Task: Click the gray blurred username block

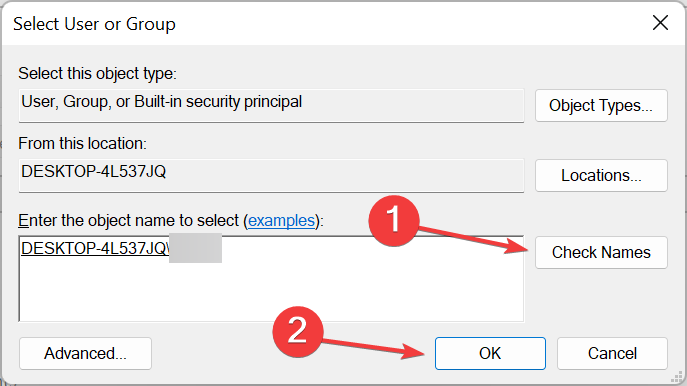Action: pos(195,248)
